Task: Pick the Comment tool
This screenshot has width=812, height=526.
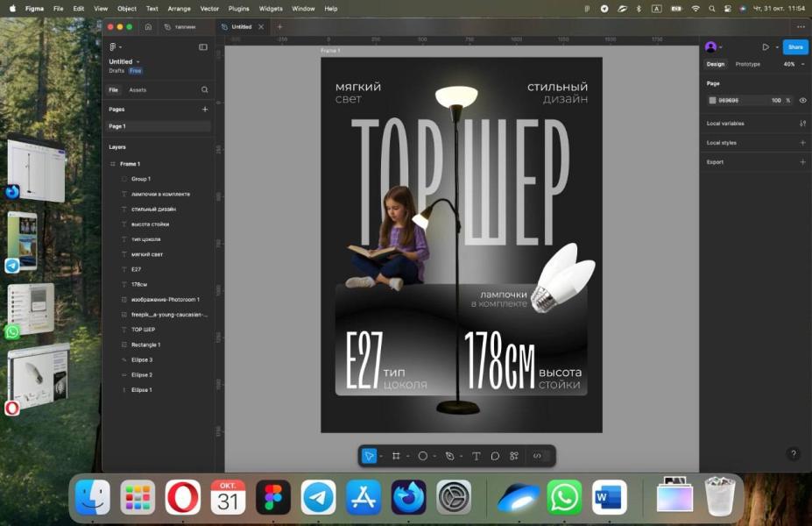Action: click(495, 456)
